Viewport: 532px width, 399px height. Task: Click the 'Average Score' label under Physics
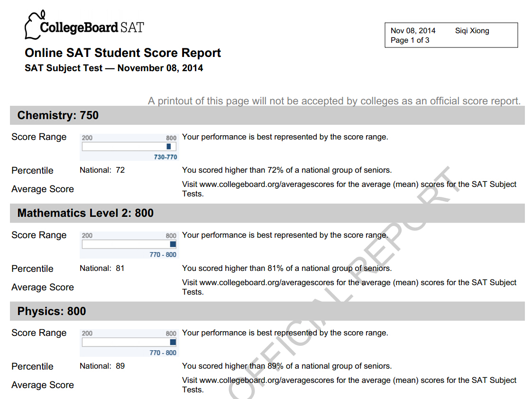(x=43, y=385)
